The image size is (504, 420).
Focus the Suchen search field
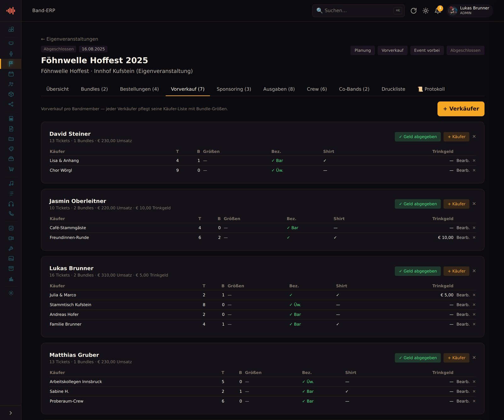358,11
